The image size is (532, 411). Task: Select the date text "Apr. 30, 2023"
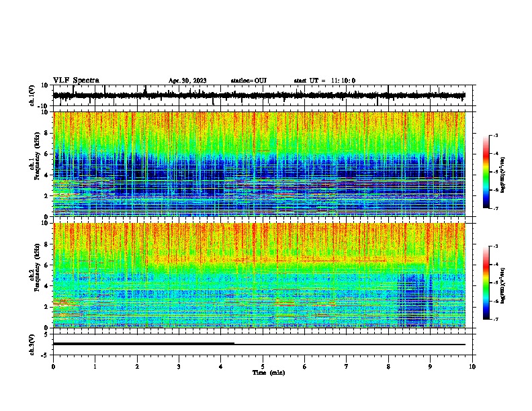pyautogui.click(x=187, y=81)
